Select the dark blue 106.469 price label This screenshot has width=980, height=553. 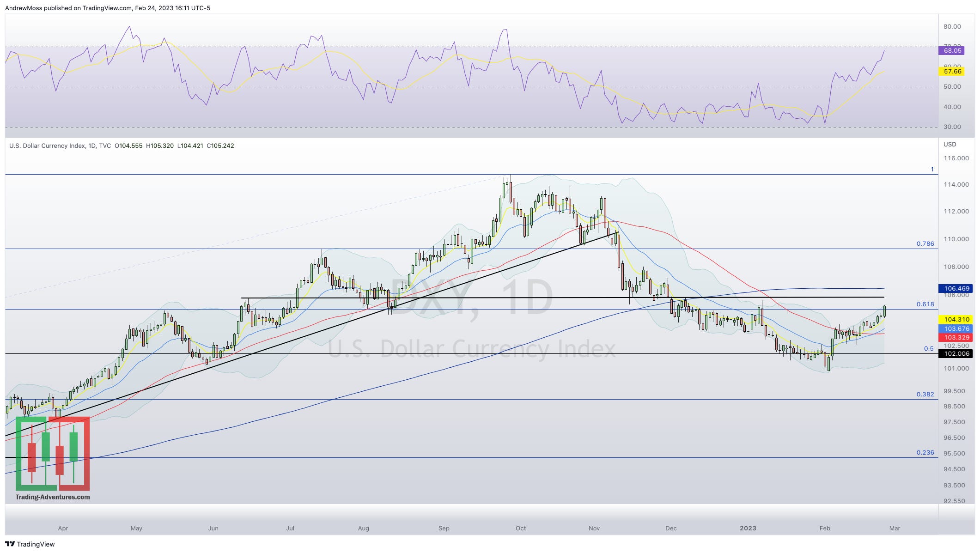(x=956, y=288)
